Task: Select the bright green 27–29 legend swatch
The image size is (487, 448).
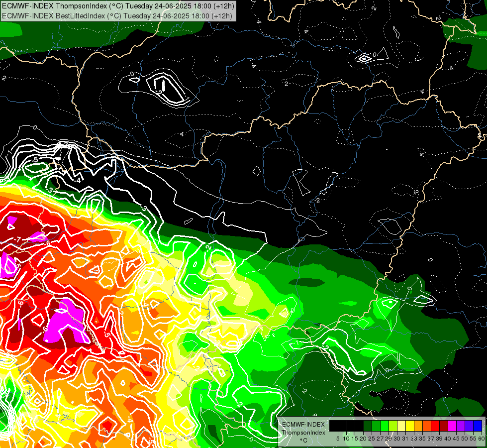Action: coord(385,426)
